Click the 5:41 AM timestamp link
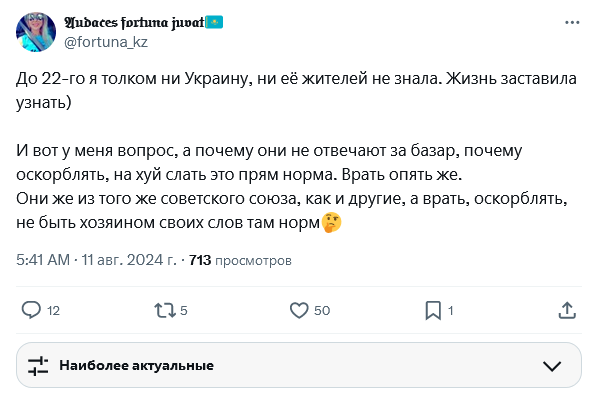The image size is (598, 395). coord(43,260)
